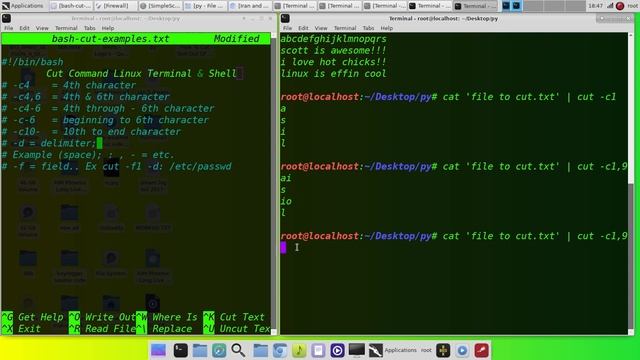Switch to the [SimpleSc...] taskbar window

(159, 6)
